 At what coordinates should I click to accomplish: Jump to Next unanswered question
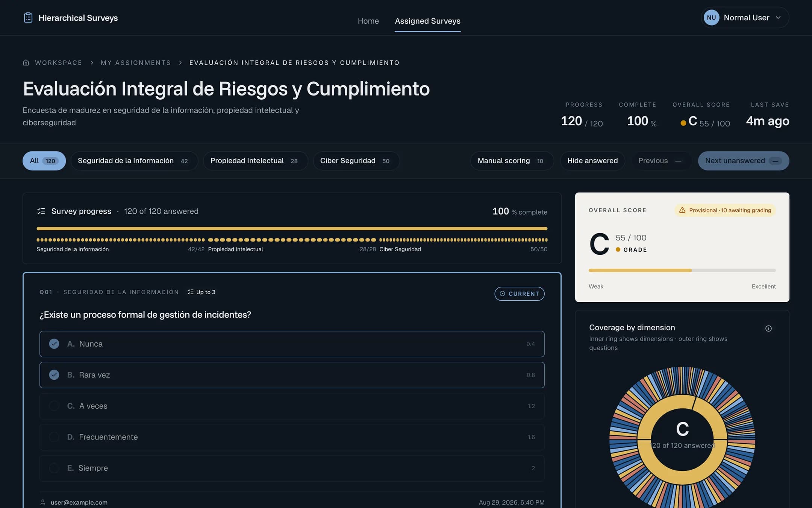click(x=743, y=161)
